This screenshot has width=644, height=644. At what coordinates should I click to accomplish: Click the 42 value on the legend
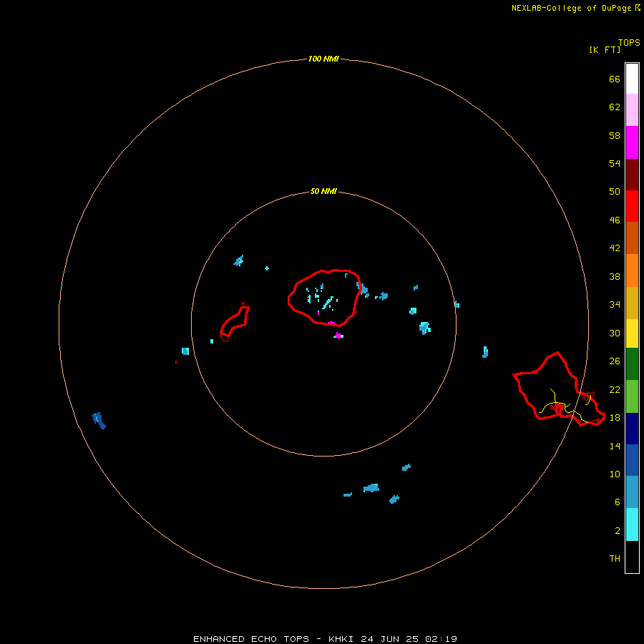click(615, 248)
